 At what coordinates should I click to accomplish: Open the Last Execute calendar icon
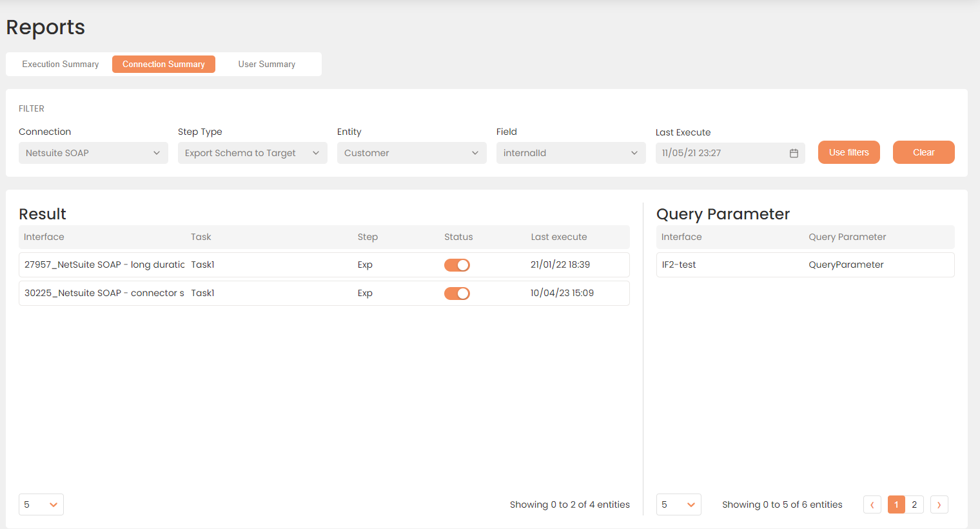[x=794, y=153]
